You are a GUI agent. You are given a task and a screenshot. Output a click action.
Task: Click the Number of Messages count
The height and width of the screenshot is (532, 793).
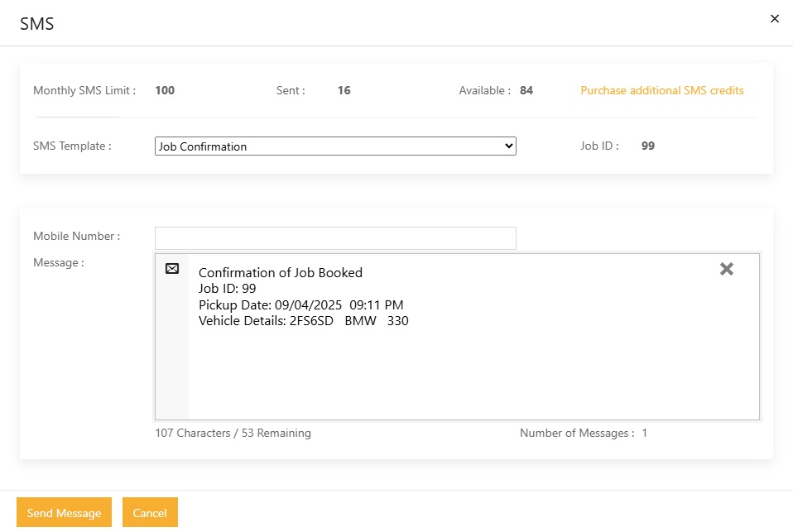click(644, 433)
